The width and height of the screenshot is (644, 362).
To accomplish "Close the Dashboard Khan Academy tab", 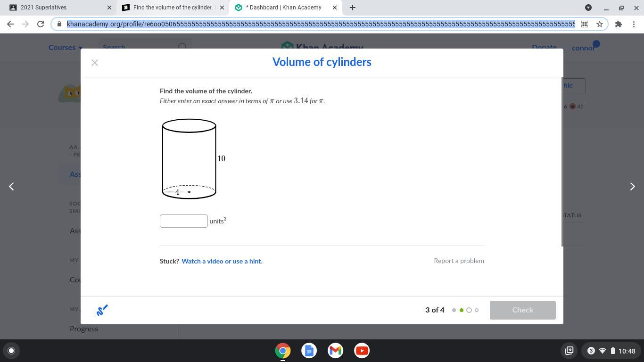I will coord(335,8).
